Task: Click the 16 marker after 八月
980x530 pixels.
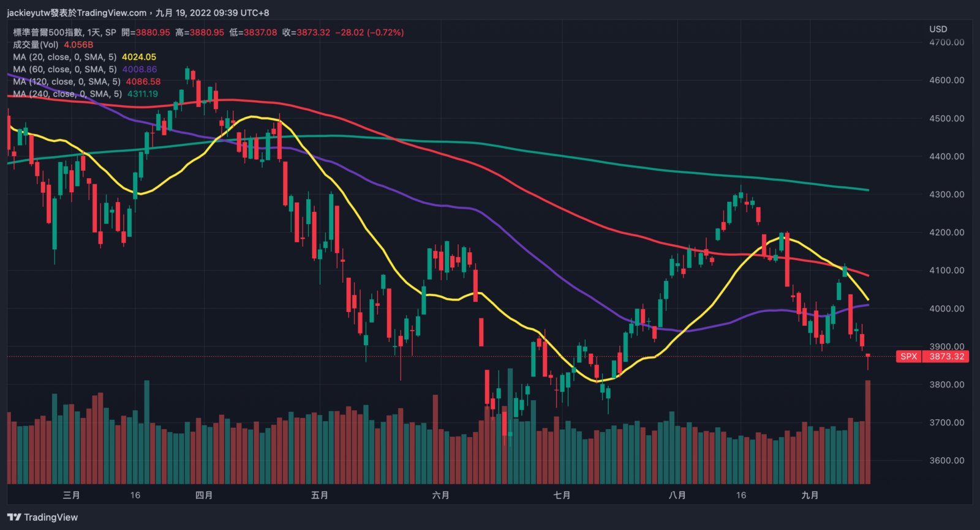Action: [x=741, y=495]
